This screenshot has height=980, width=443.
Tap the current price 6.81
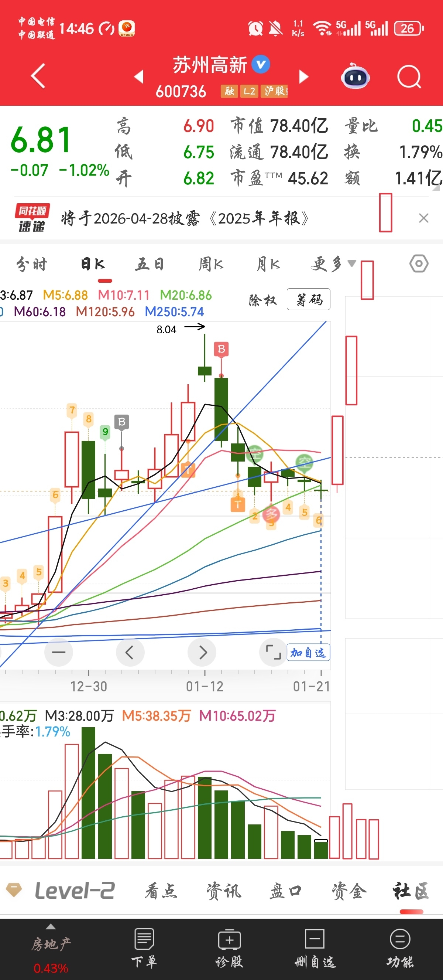41,140
